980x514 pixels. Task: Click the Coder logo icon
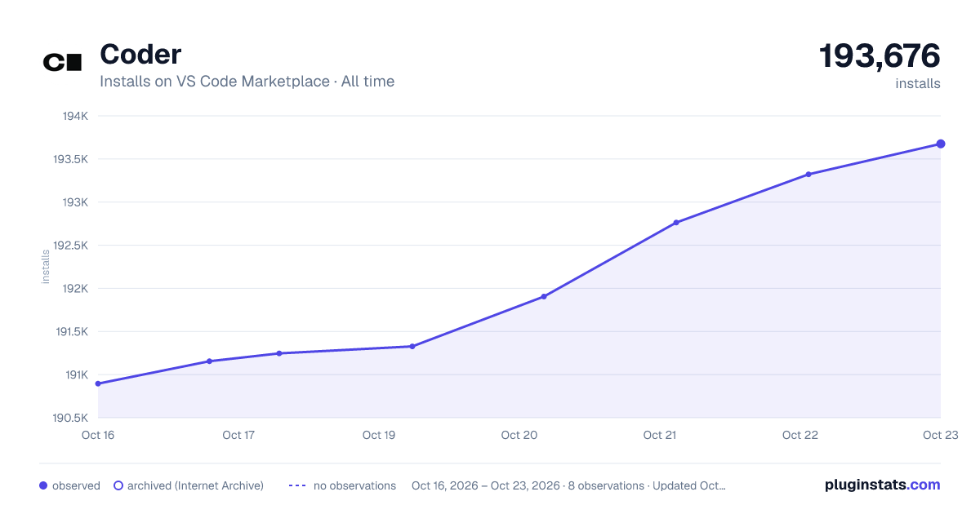63,63
